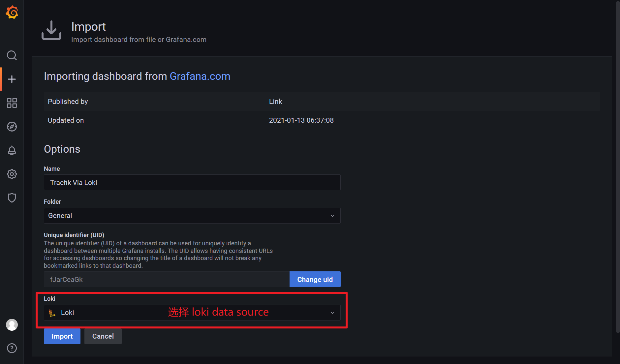Click the user avatar icon
The image size is (620, 364).
(12, 325)
